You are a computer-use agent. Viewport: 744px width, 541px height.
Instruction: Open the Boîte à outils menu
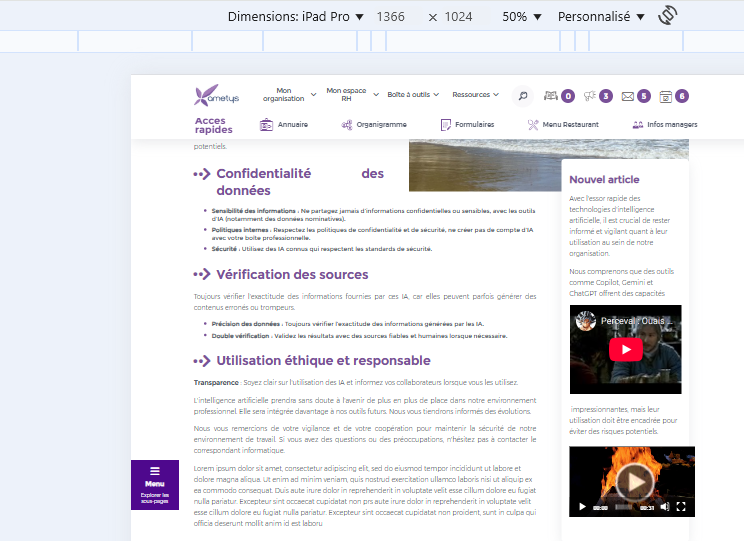coord(413,95)
